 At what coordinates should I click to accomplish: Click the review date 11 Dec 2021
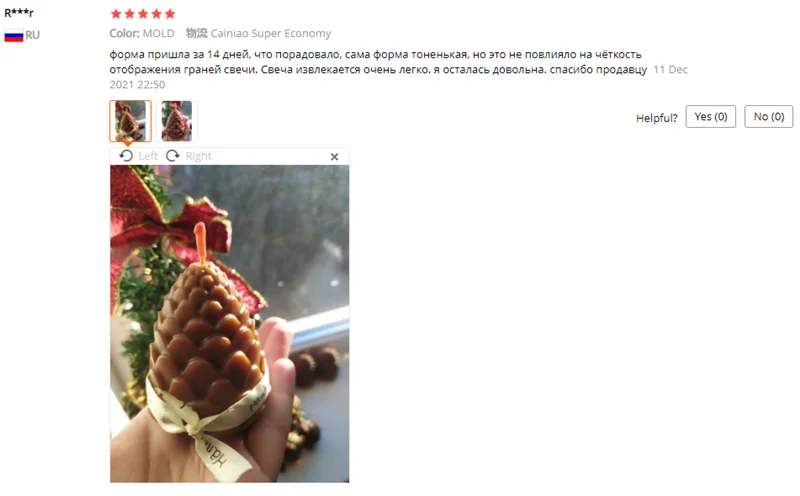tap(398, 77)
